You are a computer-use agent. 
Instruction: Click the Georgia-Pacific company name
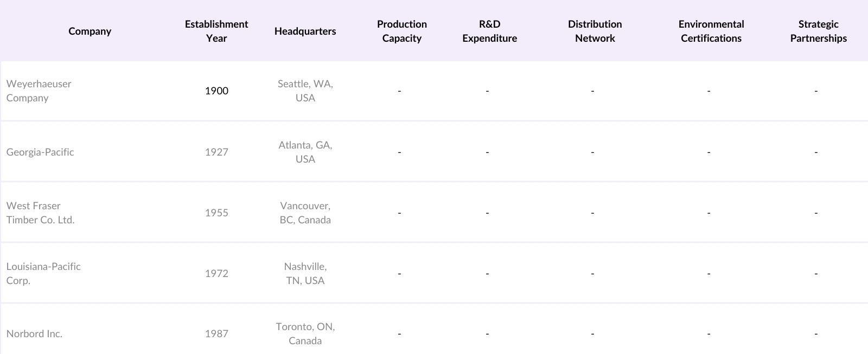40,152
